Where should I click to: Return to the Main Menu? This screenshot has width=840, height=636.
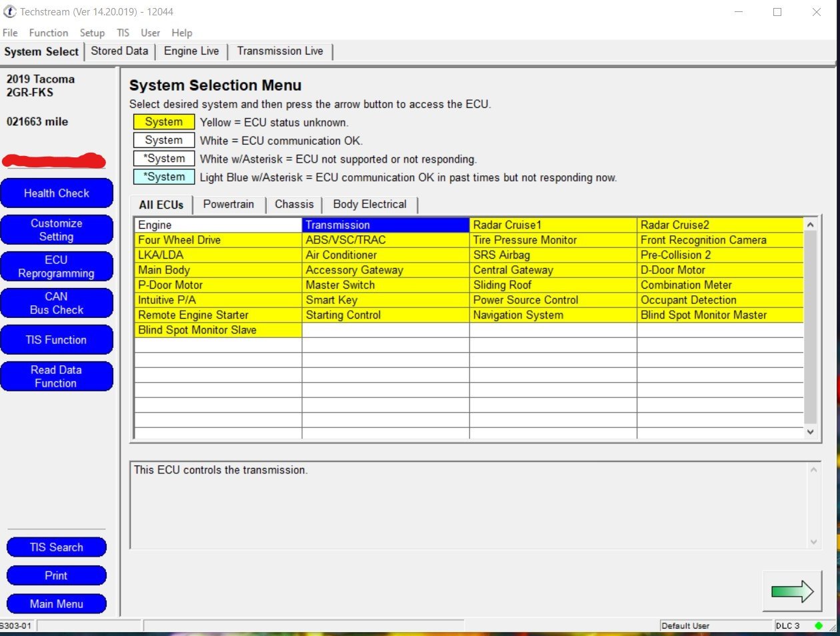coord(57,604)
